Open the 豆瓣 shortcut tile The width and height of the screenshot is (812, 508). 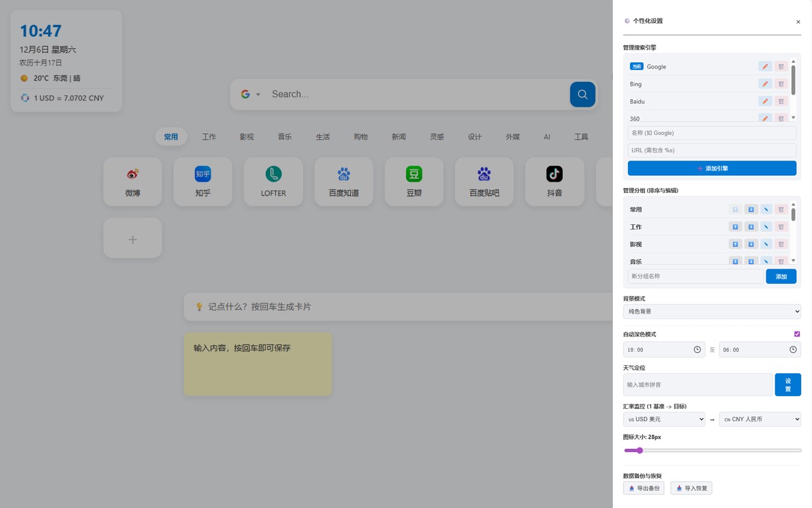[x=414, y=182]
